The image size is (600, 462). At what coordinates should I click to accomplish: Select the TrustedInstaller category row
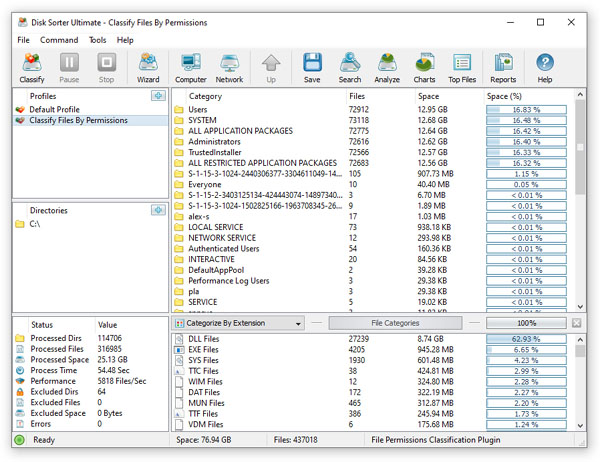click(x=373, y=152)
